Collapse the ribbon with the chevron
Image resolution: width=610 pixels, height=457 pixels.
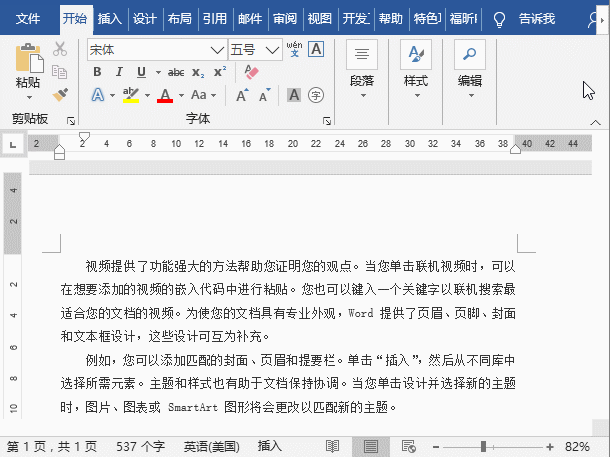(x=595, y=123)
